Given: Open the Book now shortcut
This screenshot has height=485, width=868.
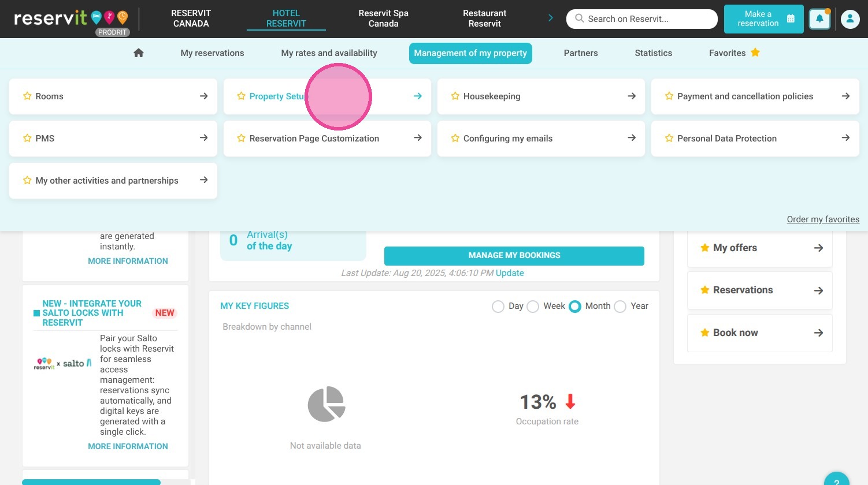Looking at the screenshot, I should tap(760, 333).
